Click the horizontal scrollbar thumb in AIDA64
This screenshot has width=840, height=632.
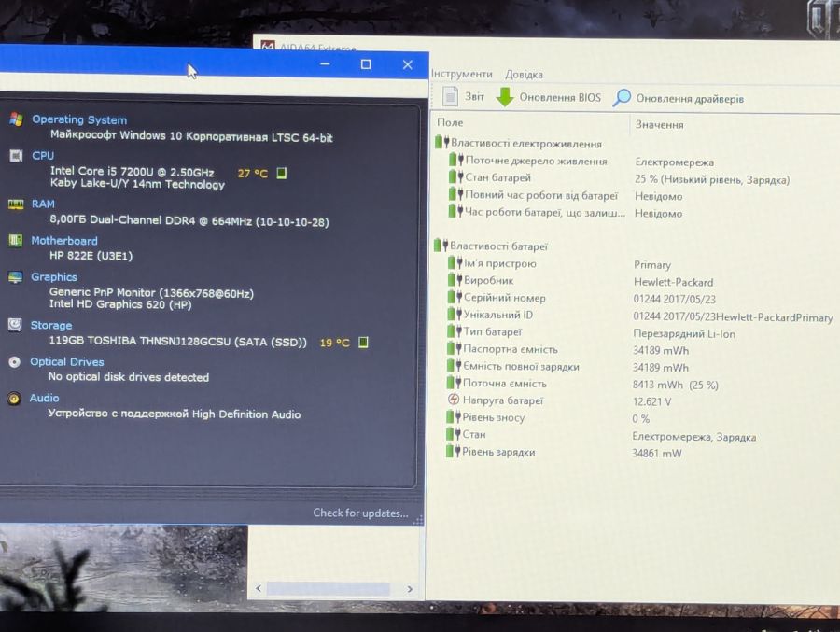[329, 588]
